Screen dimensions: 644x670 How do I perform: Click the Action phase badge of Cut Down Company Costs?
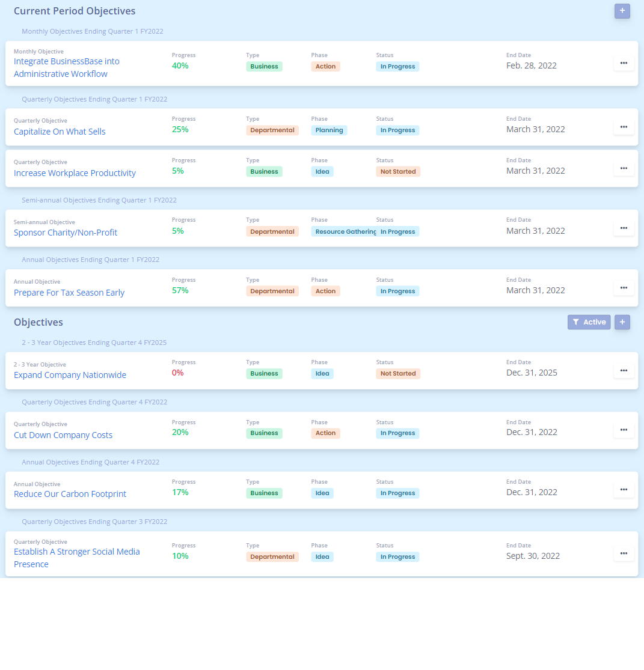[x=325, y=433]
